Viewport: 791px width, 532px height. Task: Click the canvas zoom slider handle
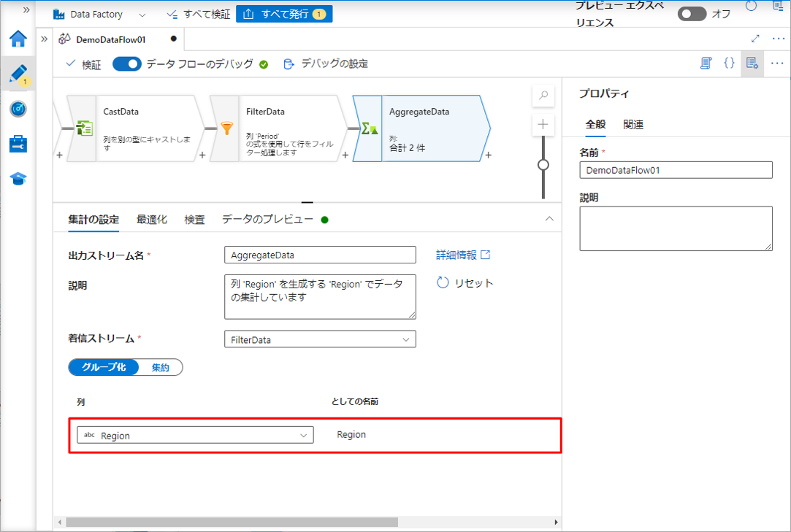[x=543, y=165]
